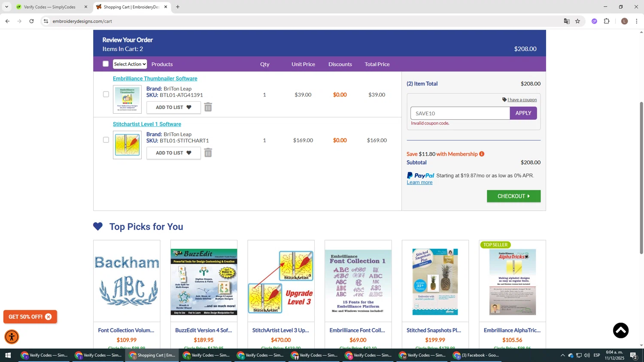Open StitchArtist Level 3 Up... title link
Image resolution: width=644 pixels, height=362 pixels.
pos(281,330)
